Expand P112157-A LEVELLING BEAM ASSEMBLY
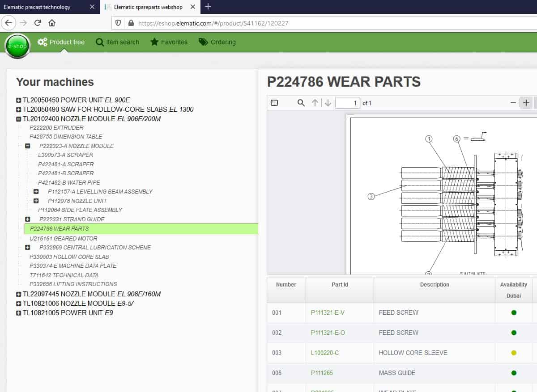Screen dimensions: 537x392 (x=36, y=191)
